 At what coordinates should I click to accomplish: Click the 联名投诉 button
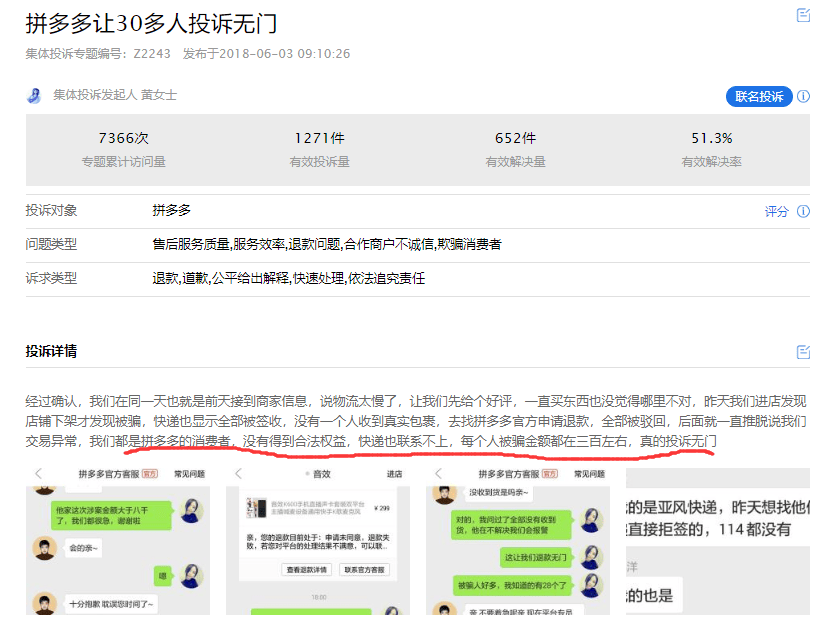click(x=759, y=96)
